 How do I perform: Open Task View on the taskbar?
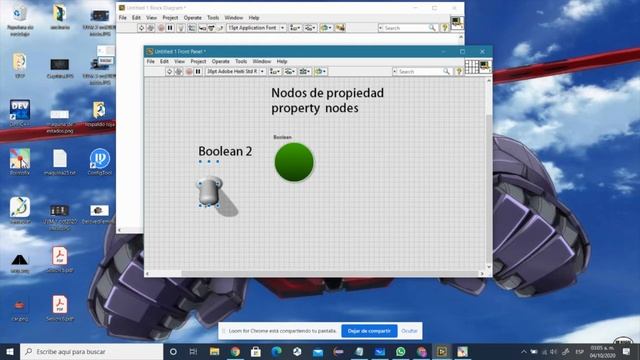coord(193,351)
